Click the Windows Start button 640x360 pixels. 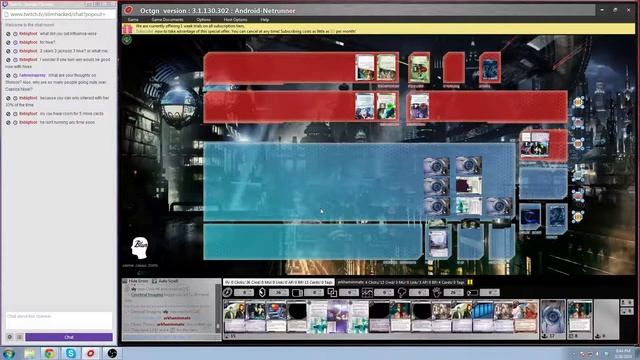pos(8,353)
